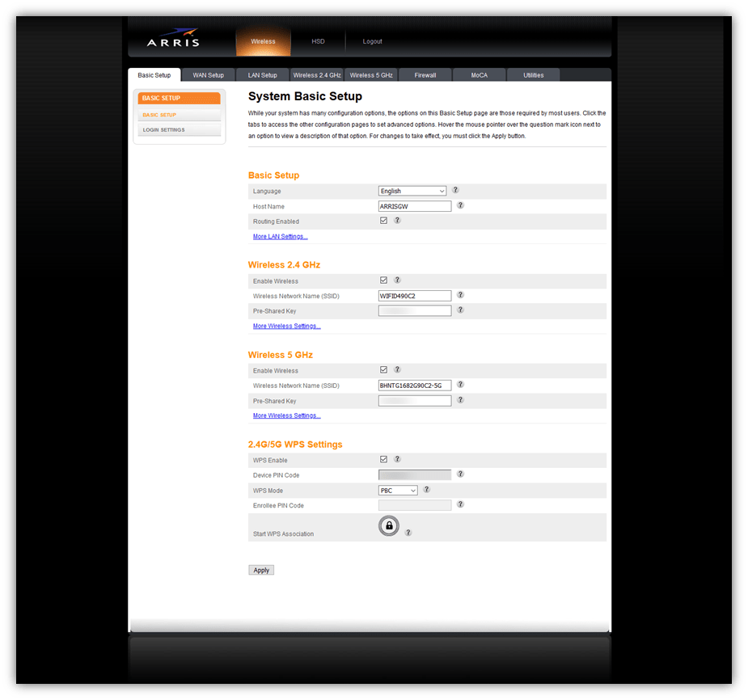Viewport: 748px width, 700px height.
Task: Click the Apply button
Action: tap(261, 571)
